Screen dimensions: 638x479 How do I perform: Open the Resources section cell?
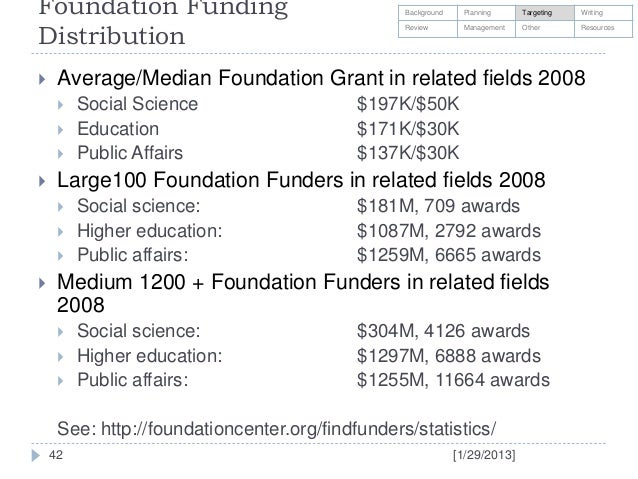click(603, 29)
